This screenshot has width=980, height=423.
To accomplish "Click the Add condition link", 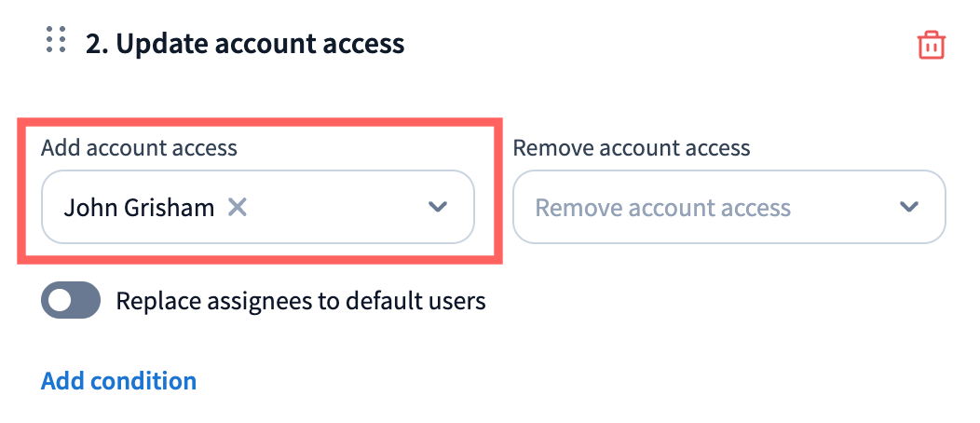I will point(118,380).
